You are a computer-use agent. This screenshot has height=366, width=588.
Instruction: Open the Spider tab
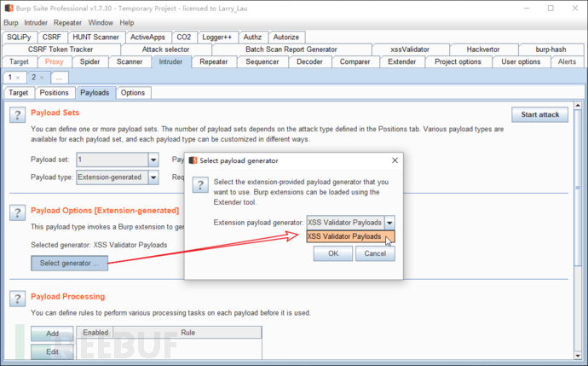tap(89, 61)
